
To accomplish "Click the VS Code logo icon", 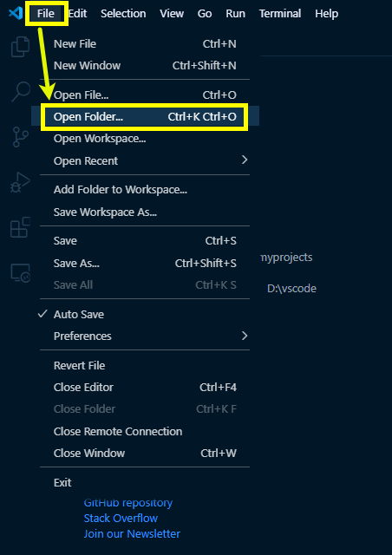I will click(16, 14).
